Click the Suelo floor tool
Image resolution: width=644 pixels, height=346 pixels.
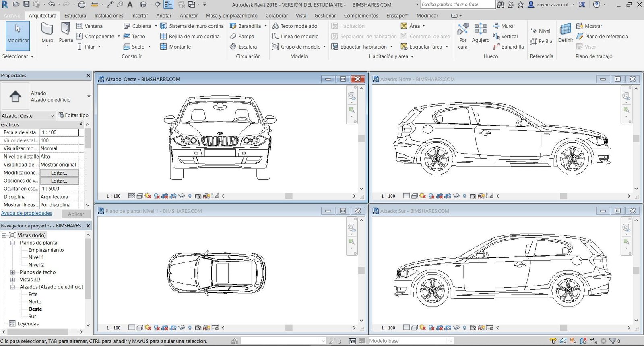(134, 47)
